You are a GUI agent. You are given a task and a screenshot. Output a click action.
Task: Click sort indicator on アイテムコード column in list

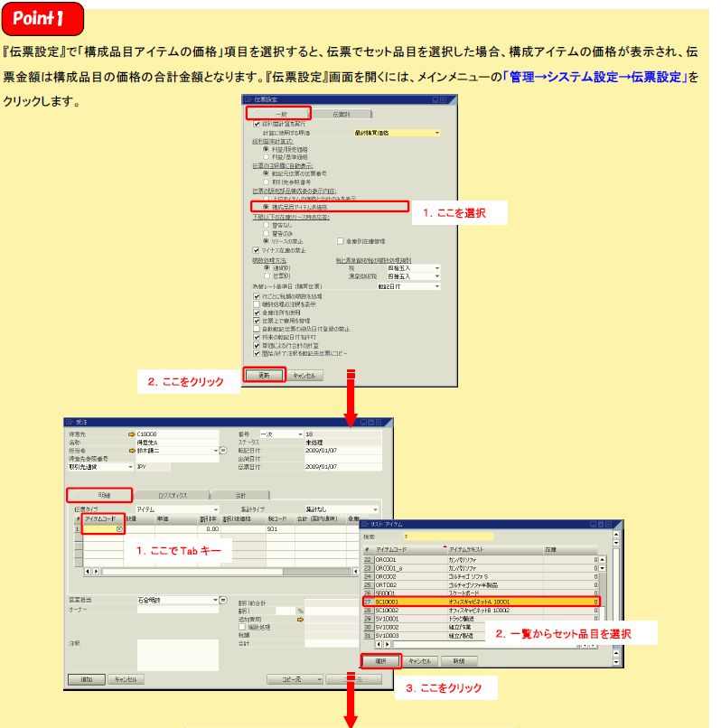[445, 547]
